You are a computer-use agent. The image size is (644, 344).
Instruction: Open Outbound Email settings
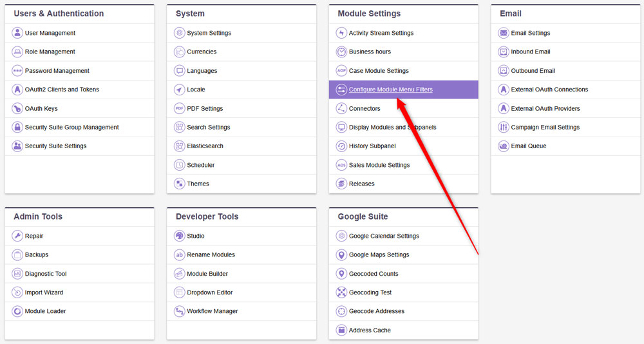point(533,71)
